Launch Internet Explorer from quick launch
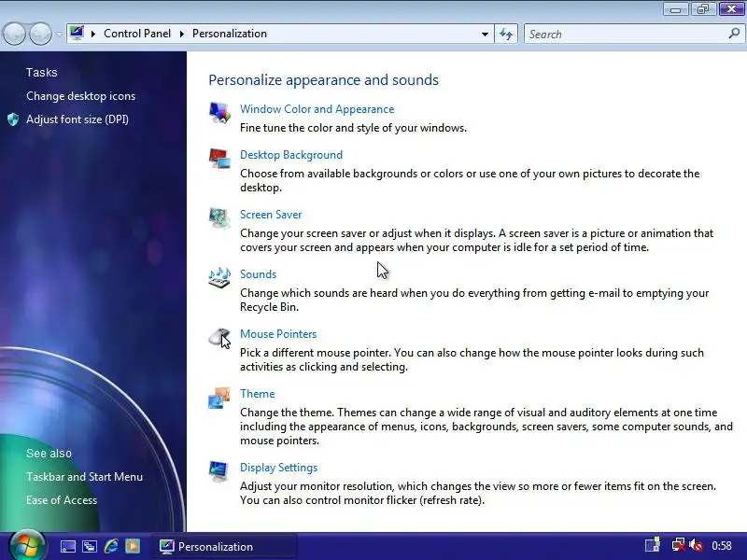 click(111, 546)
